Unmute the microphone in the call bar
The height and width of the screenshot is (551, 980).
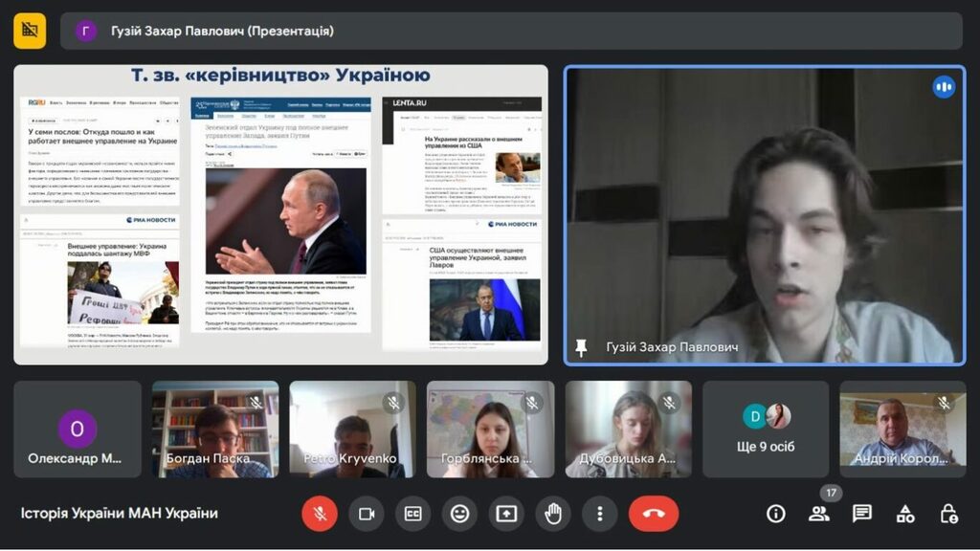(320, 514)
